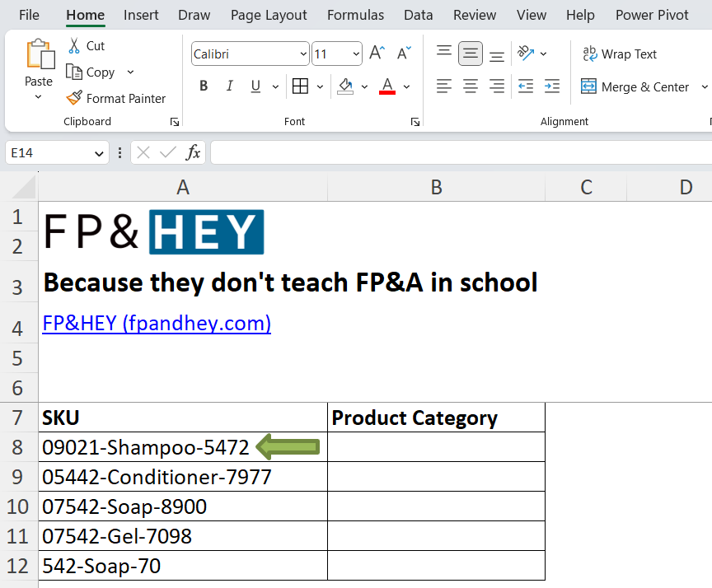
Task: Center text horizontally in the cell
Action: [x=471, y=86]
